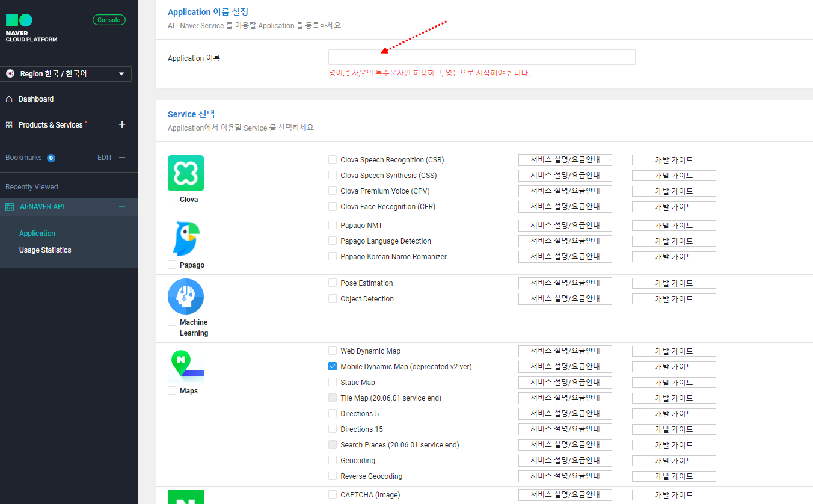The height and width of the screenshot is (504, 813).
Task: Open Dashboard from sidebar
Action: 36,99
